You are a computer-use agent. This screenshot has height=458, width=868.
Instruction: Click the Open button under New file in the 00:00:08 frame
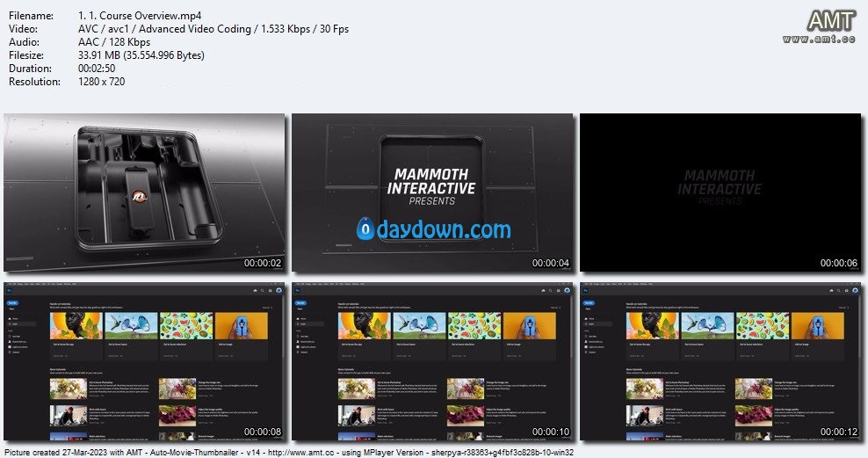tap(11, 309)
